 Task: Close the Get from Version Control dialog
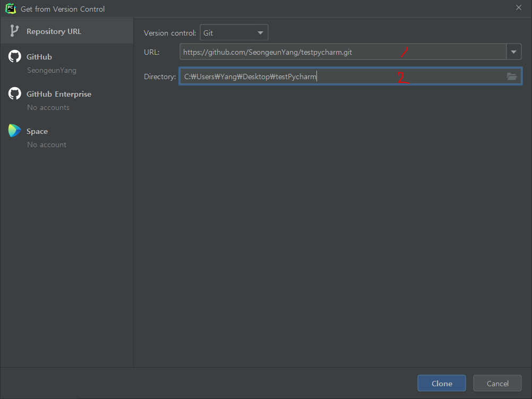pyautogui.click(x=518, y=7)
